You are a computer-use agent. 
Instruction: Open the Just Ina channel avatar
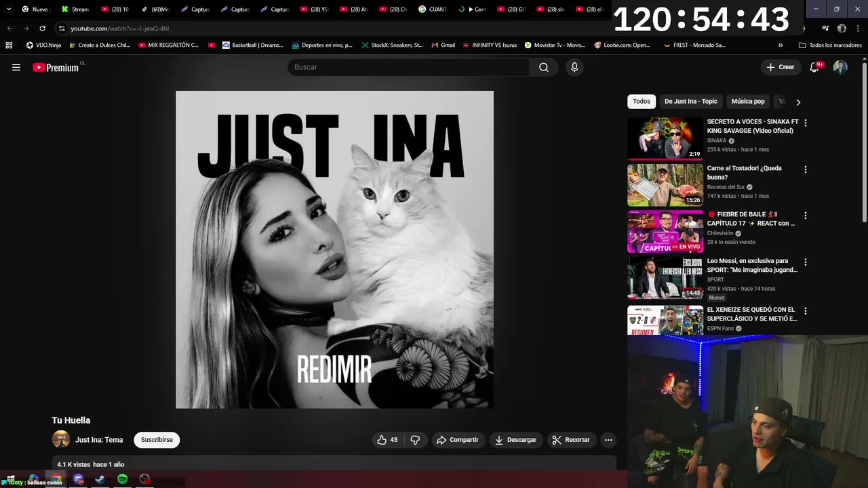pos(61,439)
